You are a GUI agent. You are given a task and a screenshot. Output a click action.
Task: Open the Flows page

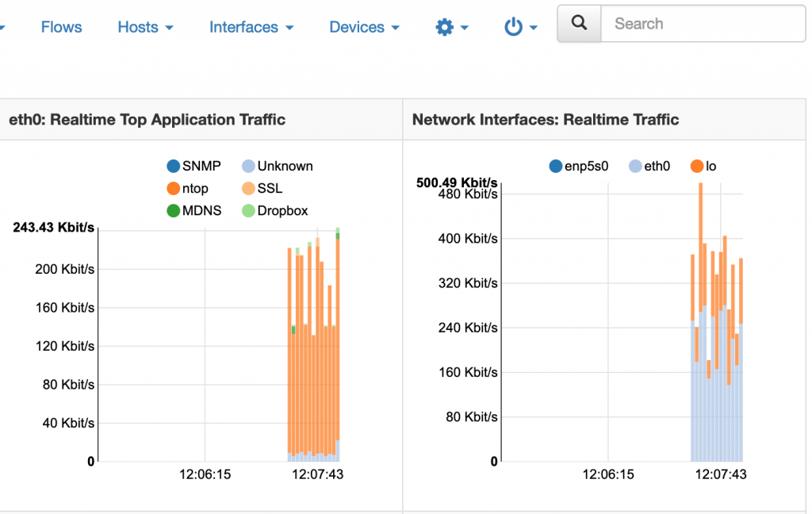point(61,27)
